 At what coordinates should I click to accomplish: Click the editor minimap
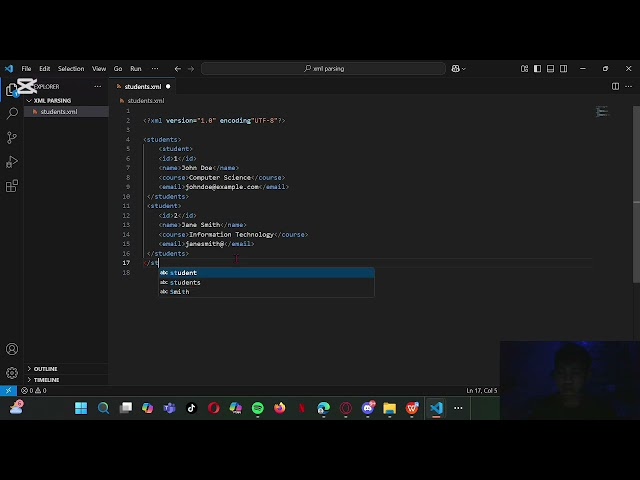(602, 111)
